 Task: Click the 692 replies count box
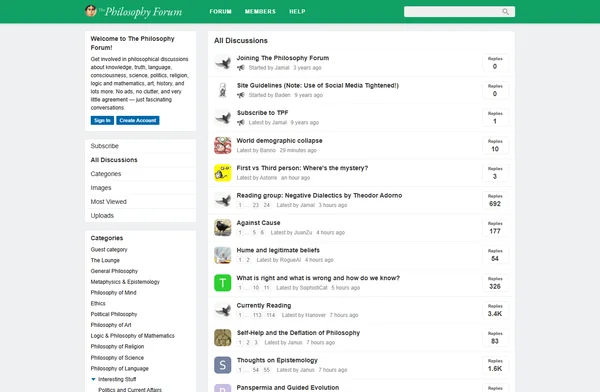[495, 200]
